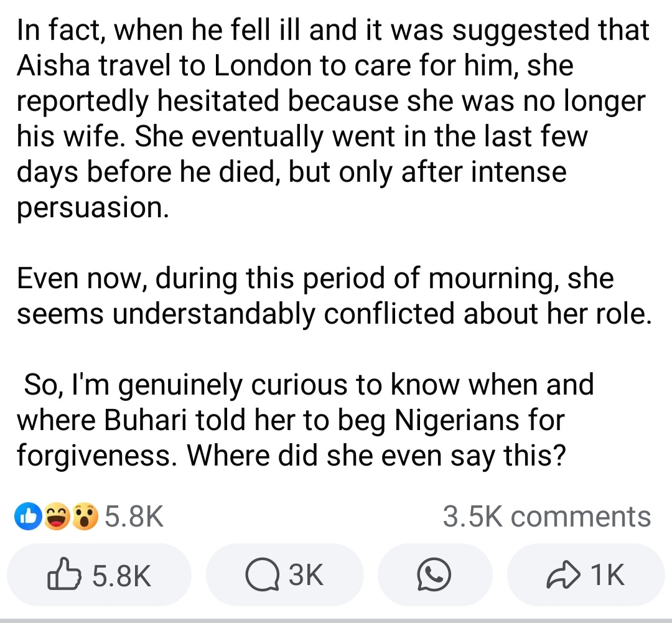Tap the paragraph starting 'In fact, when he fell ill'
This screenshot has width=672, height=623.
pyautogui.click(x=334, y=118)
